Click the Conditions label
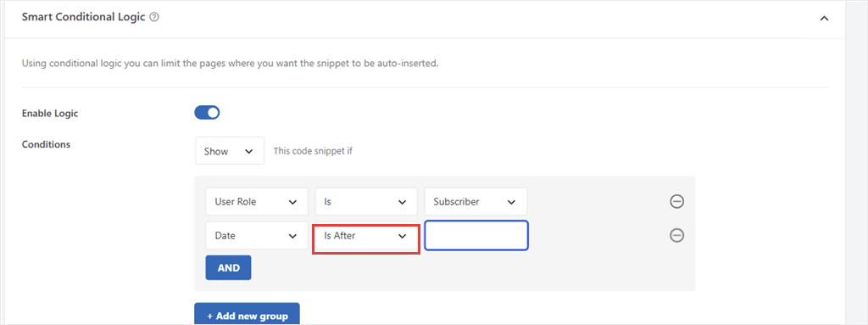The width and height of the screenshot is (868, 325). coord(46,144)
